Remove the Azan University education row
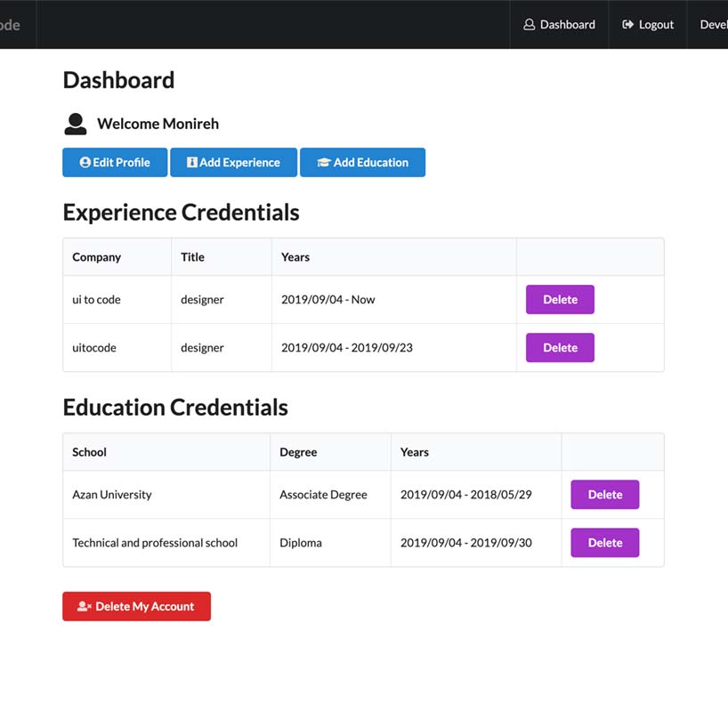728x728 pixels. (604, 495)
